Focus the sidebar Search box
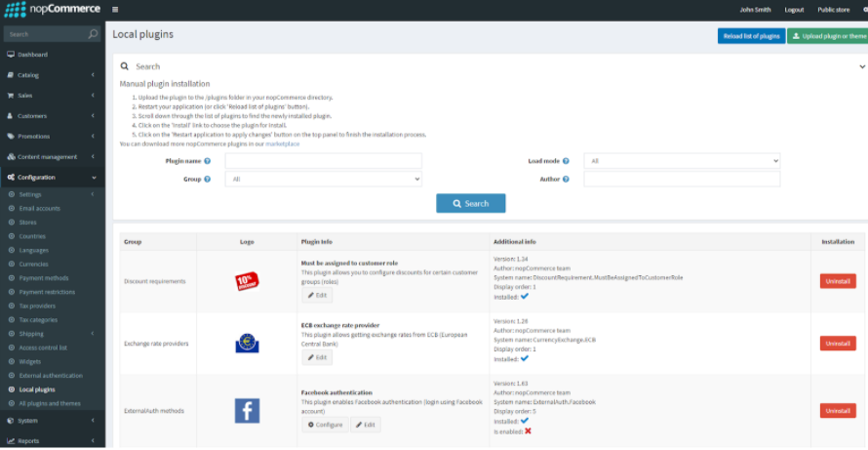This screenshot has width=868, height=450. 46,34
